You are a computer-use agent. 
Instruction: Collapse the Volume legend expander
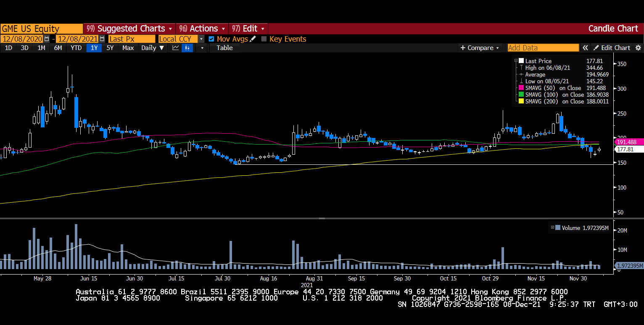pos(552,228)
